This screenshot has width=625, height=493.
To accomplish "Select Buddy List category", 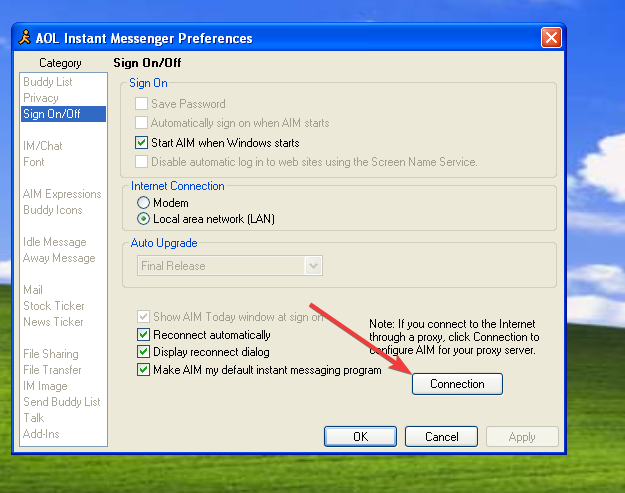I will (x=48, y=82).
